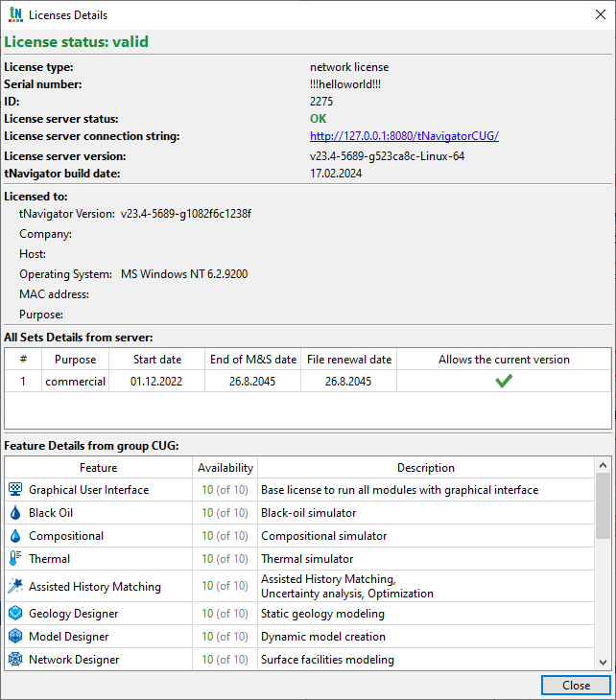Click the Feature column header
Viewport: 616px width, 700px height.
(x=98, y=467)
